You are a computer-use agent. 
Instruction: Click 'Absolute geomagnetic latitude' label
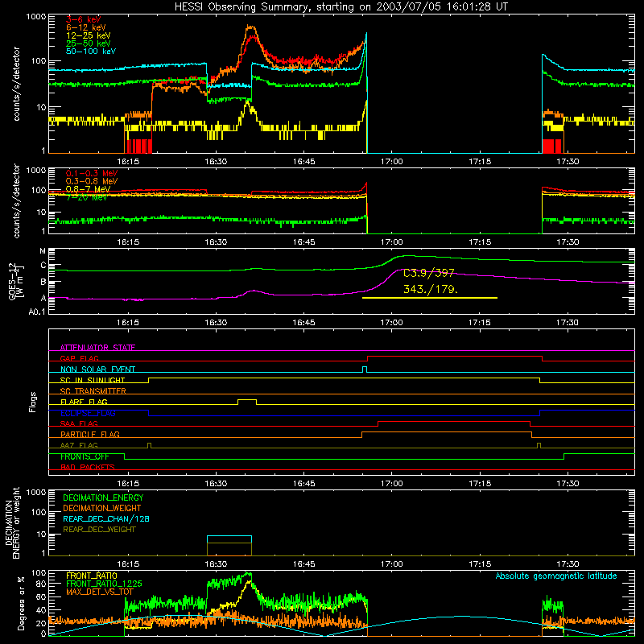[x=556, y=576]
